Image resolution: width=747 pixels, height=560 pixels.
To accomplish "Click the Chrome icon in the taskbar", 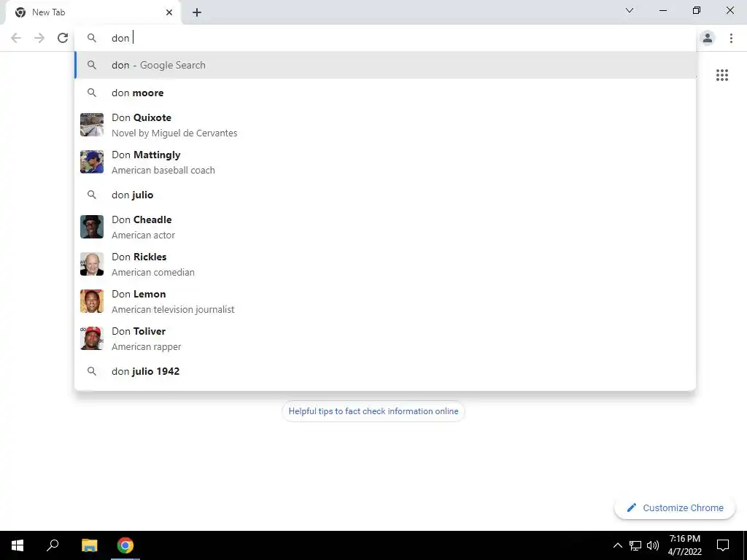I will [125, 545].
